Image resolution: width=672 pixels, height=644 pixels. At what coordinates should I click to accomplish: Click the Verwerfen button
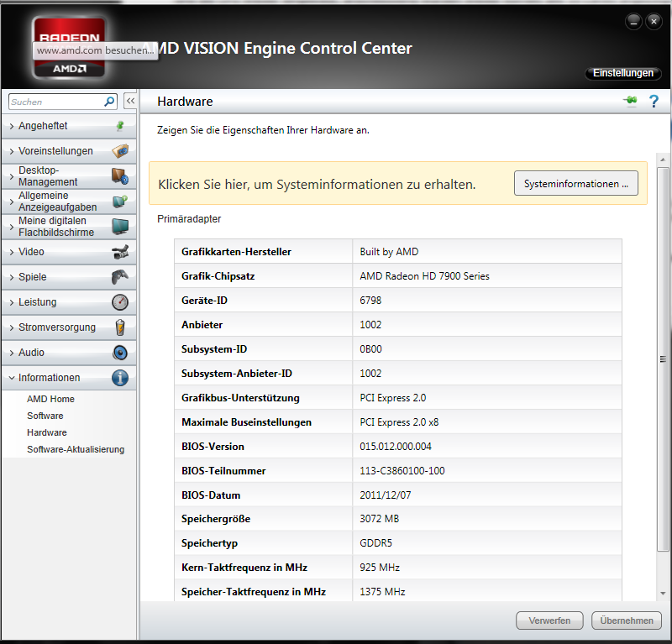[549, 620]
